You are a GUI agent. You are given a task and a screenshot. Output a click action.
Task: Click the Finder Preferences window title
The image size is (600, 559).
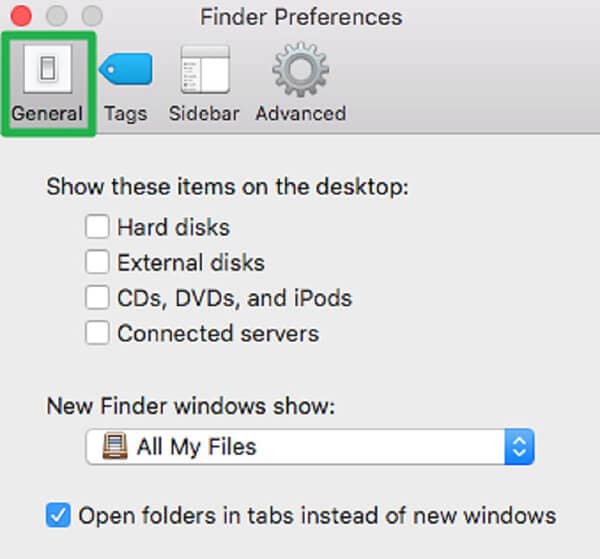pyautogui.click(x=301, y=17)
